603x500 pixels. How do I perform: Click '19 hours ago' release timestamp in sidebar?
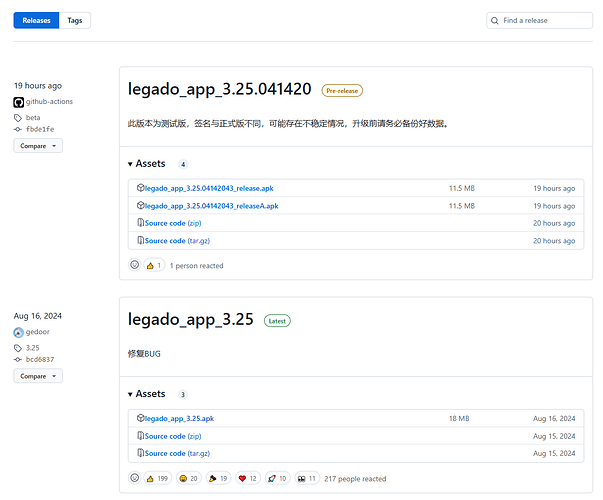pos(38,86)
